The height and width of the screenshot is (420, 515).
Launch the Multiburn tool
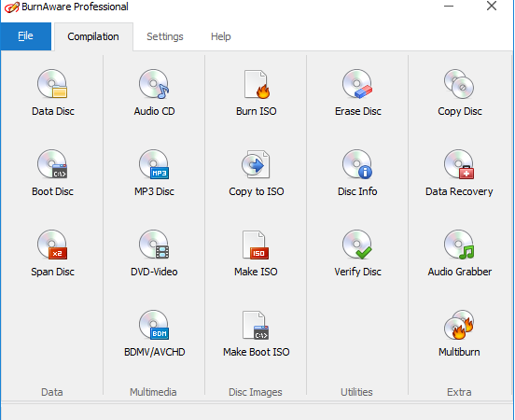coord(459,333)
